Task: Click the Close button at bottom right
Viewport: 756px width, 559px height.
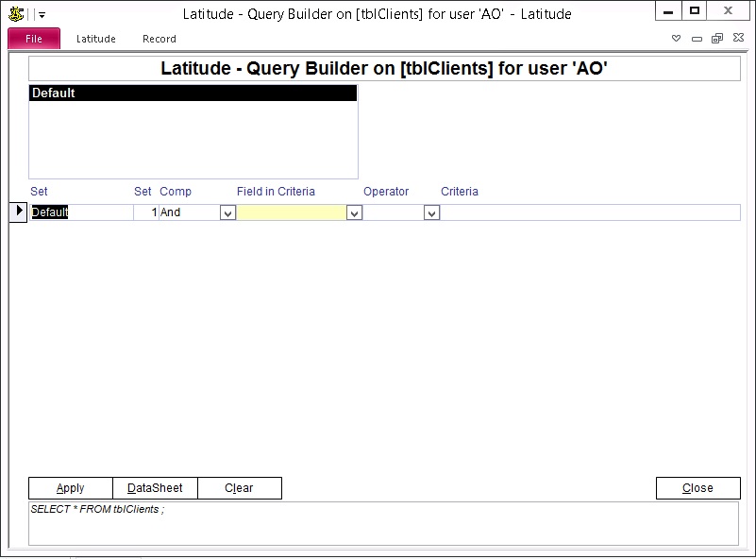Action: click(x=697, y=488)
